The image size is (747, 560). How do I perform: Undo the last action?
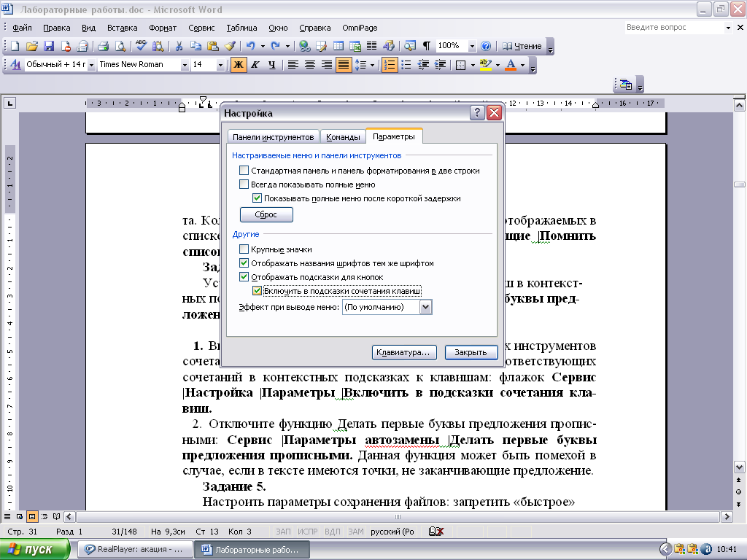251,46
